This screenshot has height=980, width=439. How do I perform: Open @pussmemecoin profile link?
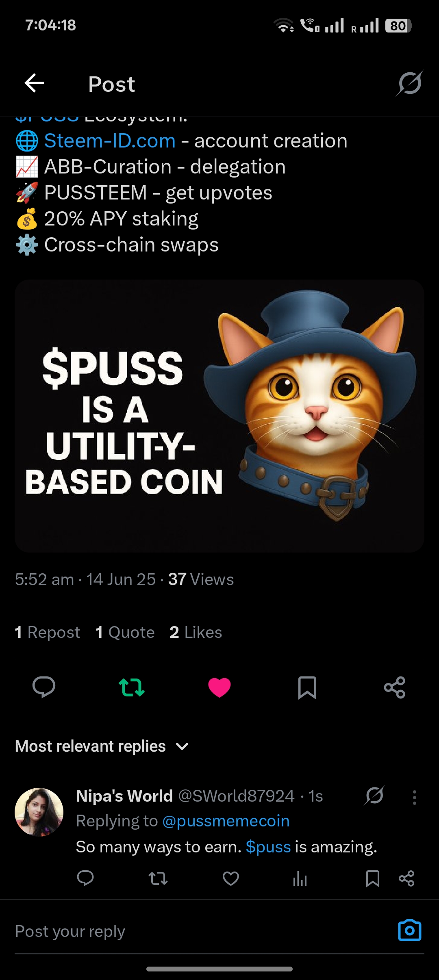pyautogui.click(x=226, y=821)
